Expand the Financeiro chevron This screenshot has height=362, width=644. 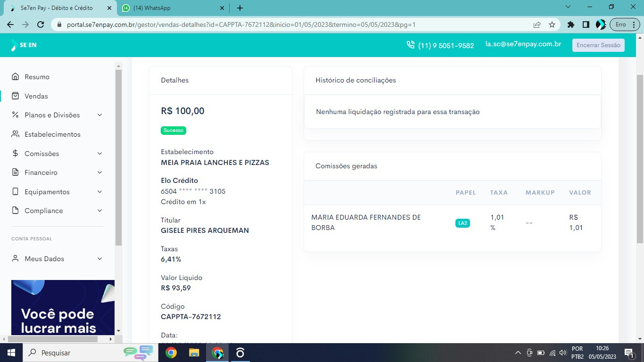pyautogui.click(x=99, y=173)
